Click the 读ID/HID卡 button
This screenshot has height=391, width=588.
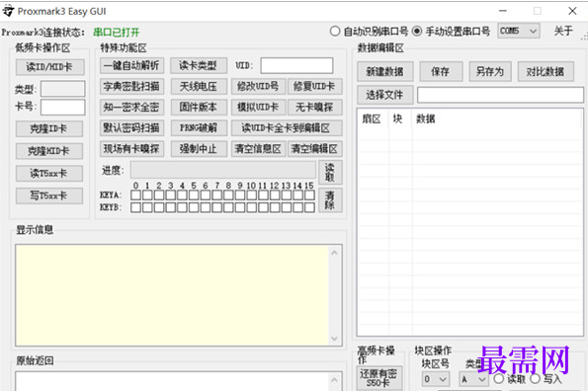tap(49, 67)
